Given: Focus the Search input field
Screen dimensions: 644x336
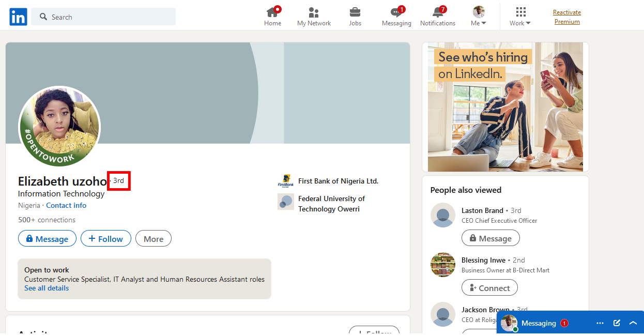Looking at the screenshot, I should [103, 17].
